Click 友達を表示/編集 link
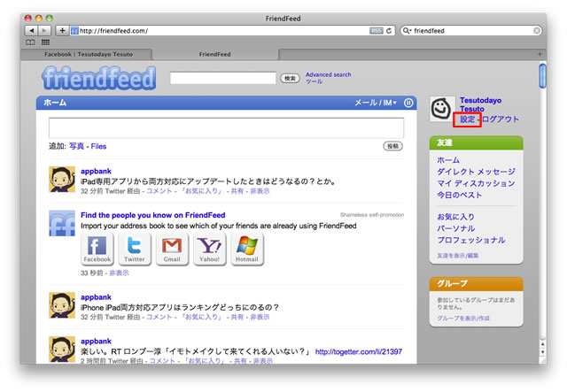 pyautogui.click(x=457, y=256)
